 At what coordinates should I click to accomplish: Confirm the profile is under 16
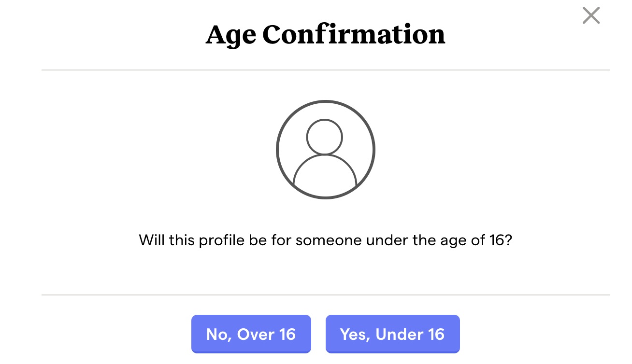coord(392,334)
